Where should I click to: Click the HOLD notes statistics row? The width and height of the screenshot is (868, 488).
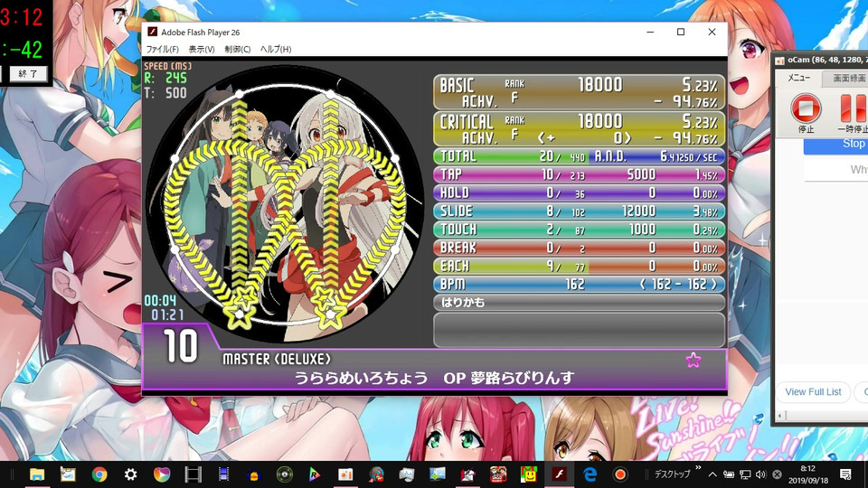tap(579, 193)
